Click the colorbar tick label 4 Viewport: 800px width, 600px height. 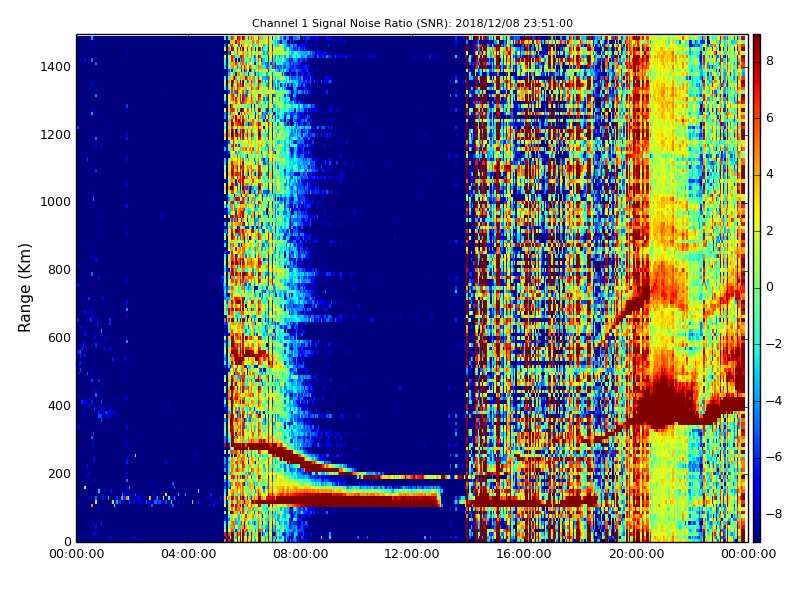(x=770, y=174)
